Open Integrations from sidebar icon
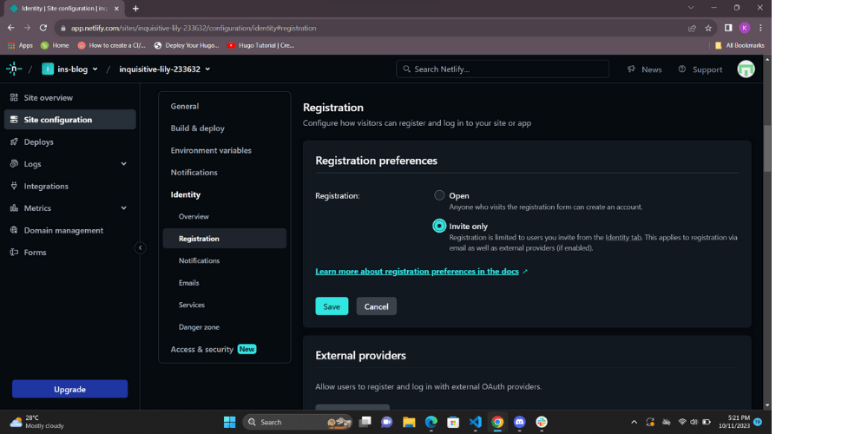This screenshot has height=434, width=868. [x=14, y=186]
